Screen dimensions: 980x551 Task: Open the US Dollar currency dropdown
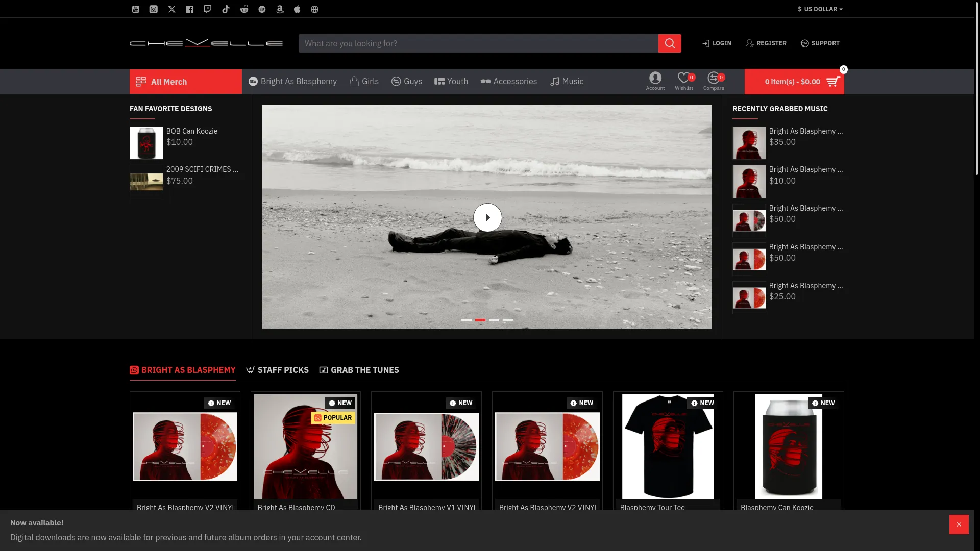pos(820,9)
